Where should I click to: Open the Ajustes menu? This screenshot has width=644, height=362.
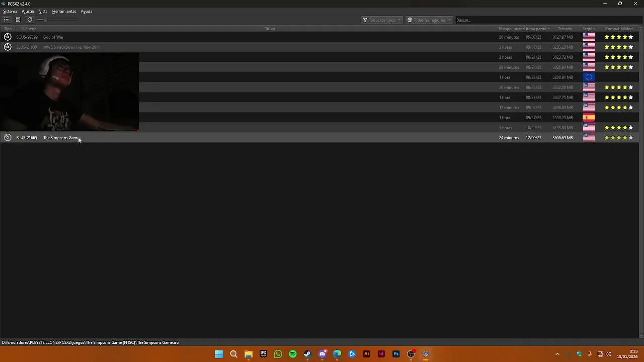pos(28,11)
